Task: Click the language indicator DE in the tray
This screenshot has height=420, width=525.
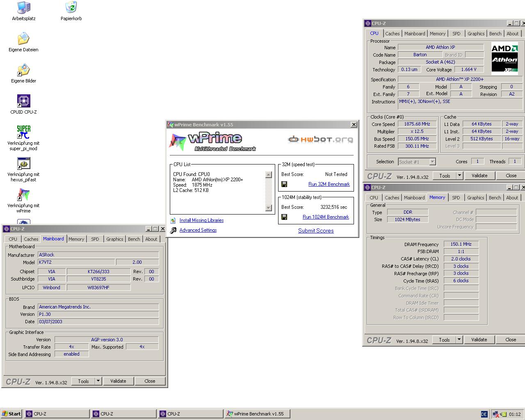Action: (x=484, y=414)
